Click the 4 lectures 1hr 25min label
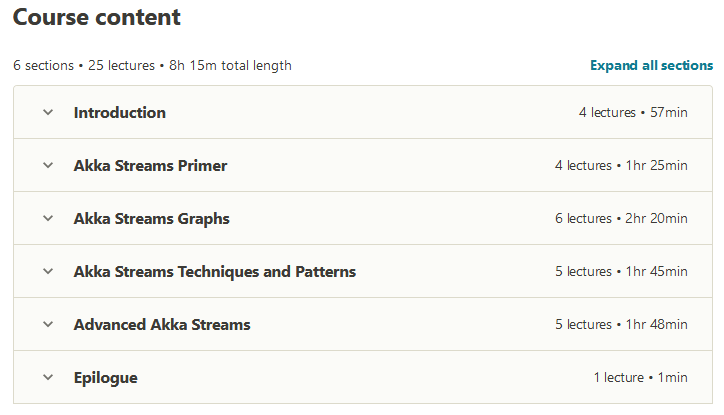This screenshot has width=724, height=415. click(621, 166)
